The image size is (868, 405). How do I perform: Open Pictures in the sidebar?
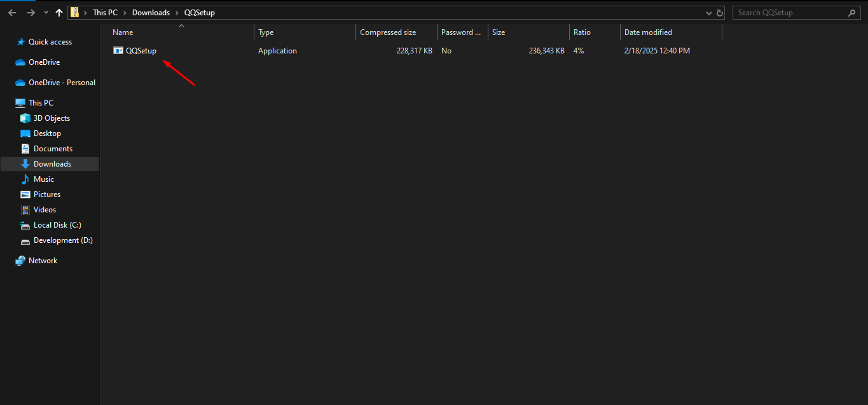[47, 195]
